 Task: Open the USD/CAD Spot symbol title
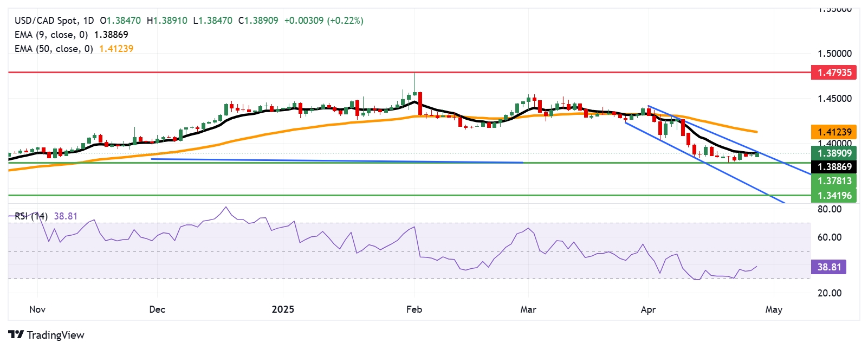pos(46,21)
